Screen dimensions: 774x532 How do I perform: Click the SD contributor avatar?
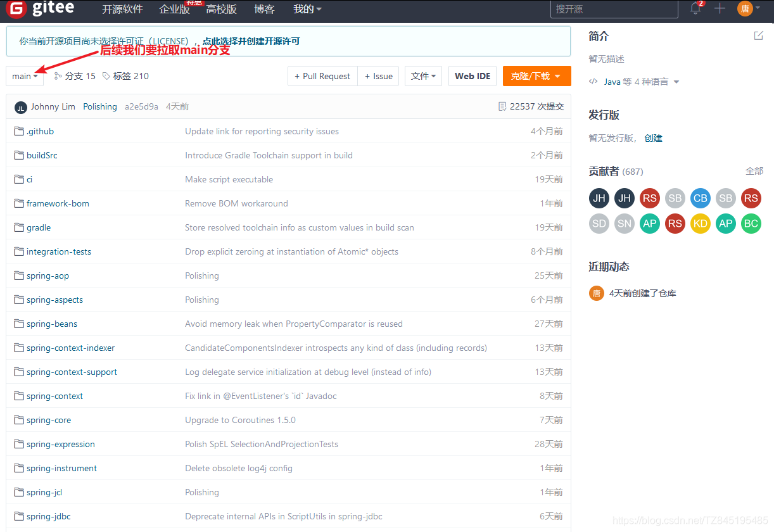599,224
